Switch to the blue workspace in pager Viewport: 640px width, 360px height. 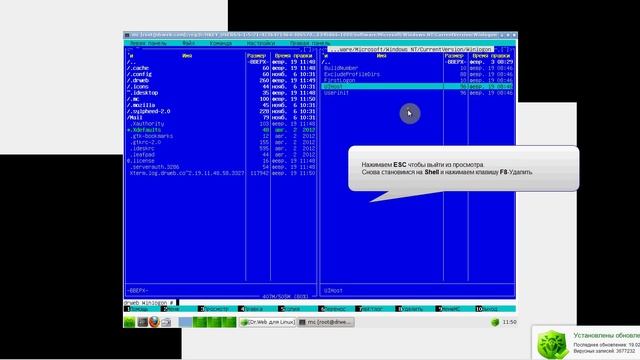point(185,322)
